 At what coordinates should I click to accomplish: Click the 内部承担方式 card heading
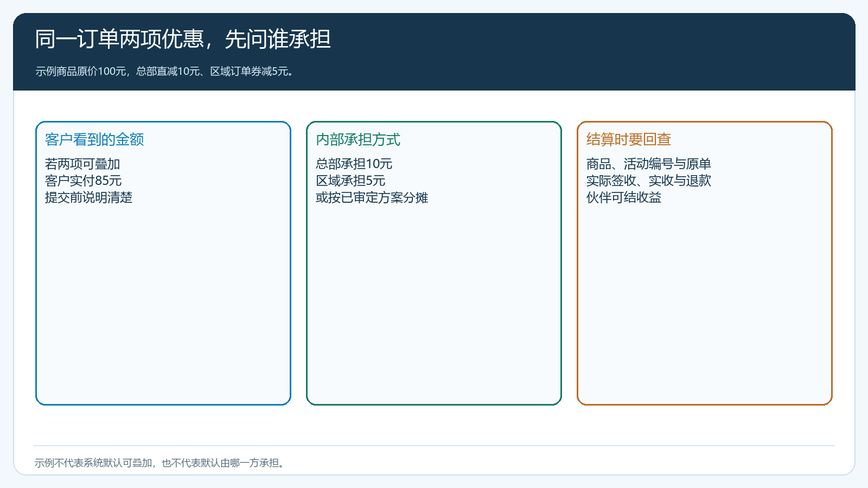358,139
